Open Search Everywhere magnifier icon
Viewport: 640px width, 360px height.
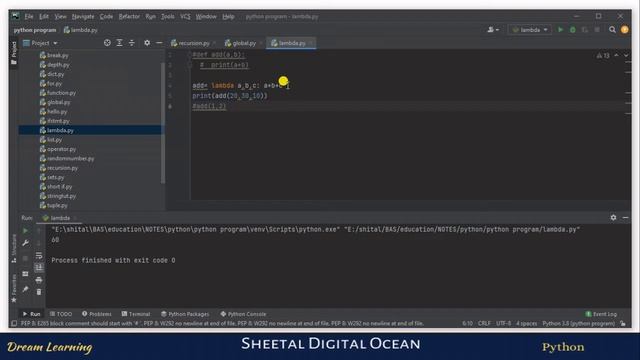pos(612,30)
